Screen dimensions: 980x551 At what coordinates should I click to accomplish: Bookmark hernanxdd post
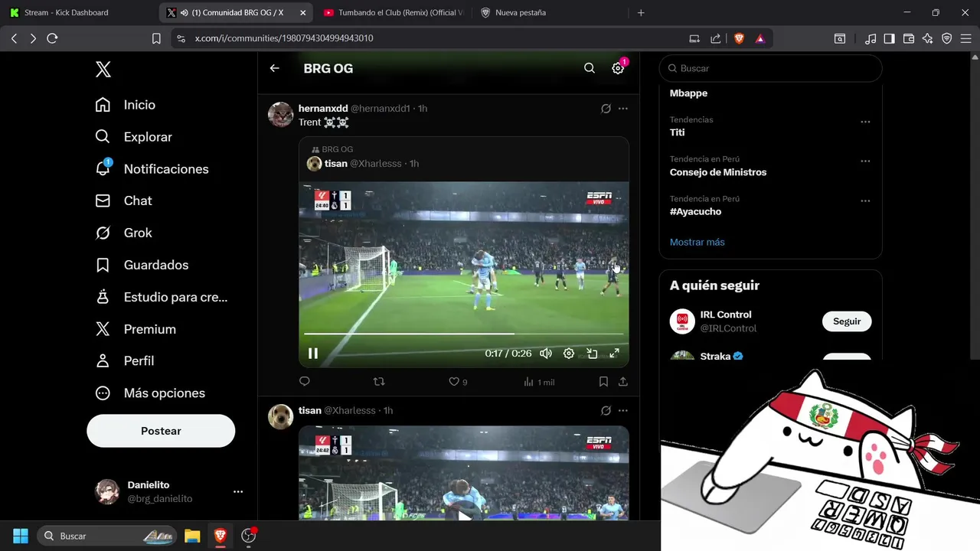pyautogui.click(x=603, y=381)
